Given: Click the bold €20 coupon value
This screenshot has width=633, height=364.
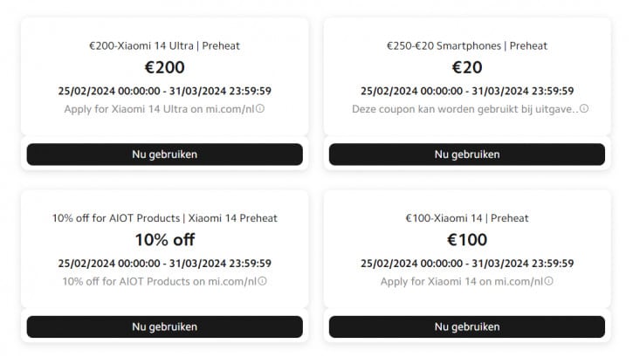Looking at the screenshot, I should point(467,67).
